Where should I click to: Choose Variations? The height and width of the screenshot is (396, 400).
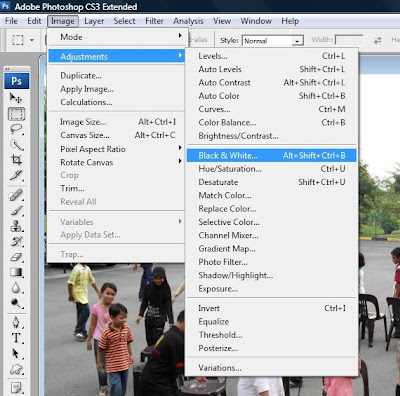click(272, 368)
